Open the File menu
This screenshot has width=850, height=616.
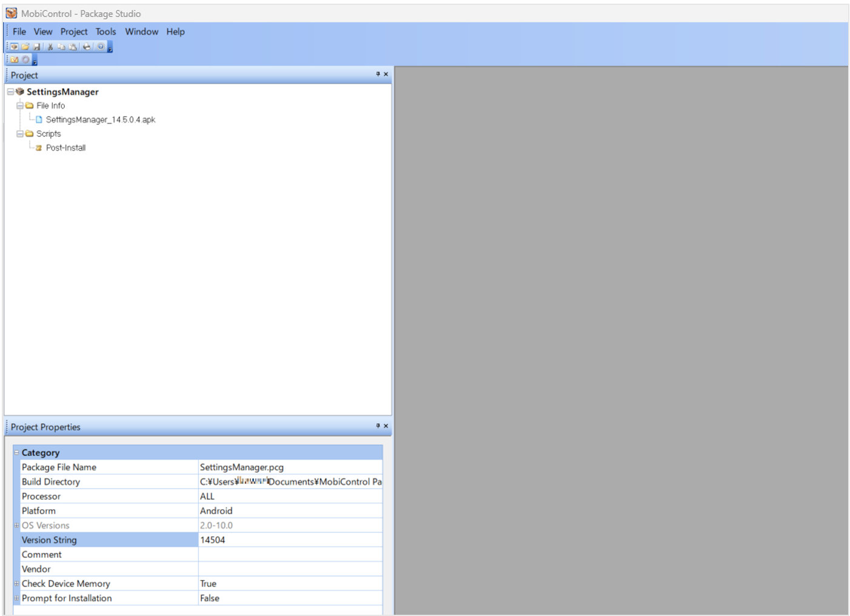point(19,32)
